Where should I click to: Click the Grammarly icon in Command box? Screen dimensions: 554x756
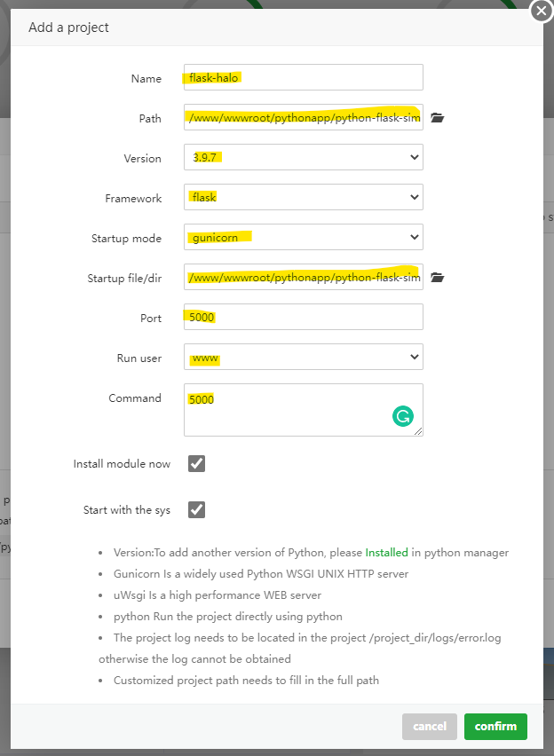point(403,415)
